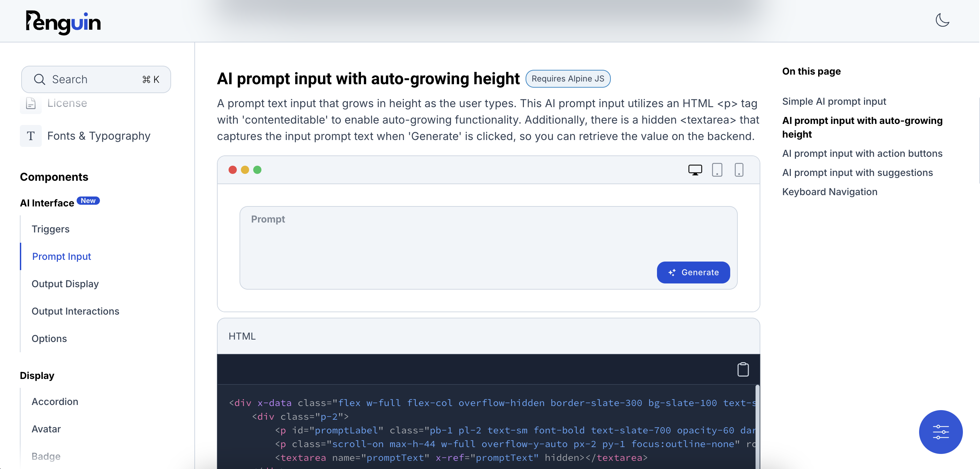The image size is (980, 469).
Task: Click the 'On this page' heading
Action: 811,71
